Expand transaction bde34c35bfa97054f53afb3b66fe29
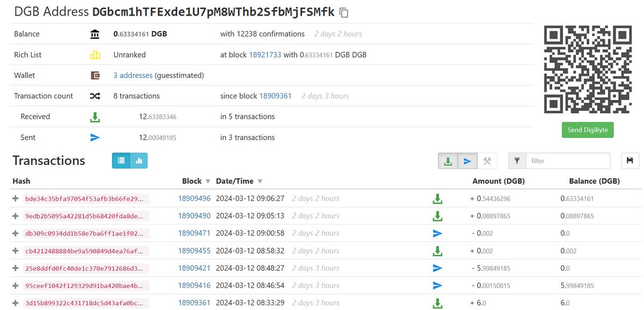 16,199
